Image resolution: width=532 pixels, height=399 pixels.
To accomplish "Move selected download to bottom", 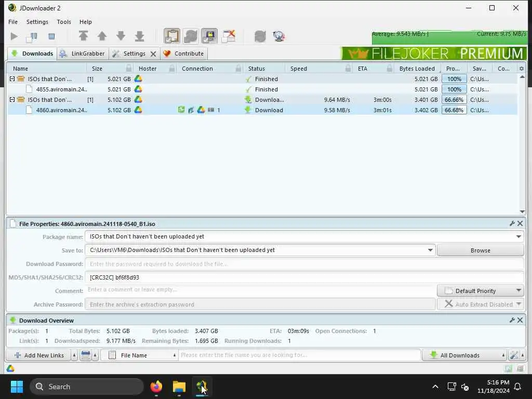I will (x=139, y=36).
